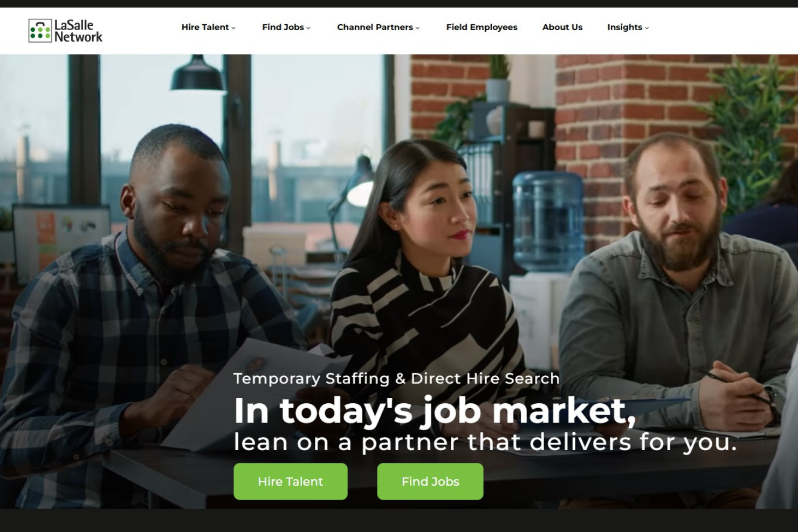Expand the chevron next to Insights
This screenshot has width=798, height=532.
(647, 28)
